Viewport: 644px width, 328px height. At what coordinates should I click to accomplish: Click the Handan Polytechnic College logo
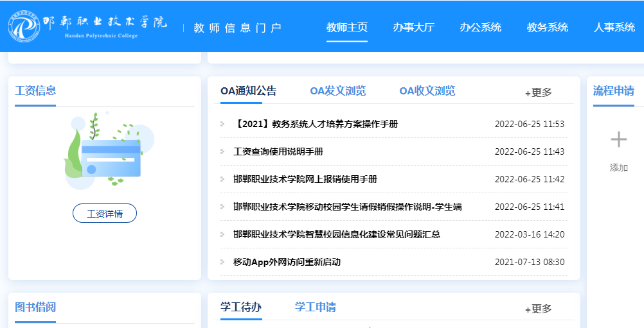point(88,26)
